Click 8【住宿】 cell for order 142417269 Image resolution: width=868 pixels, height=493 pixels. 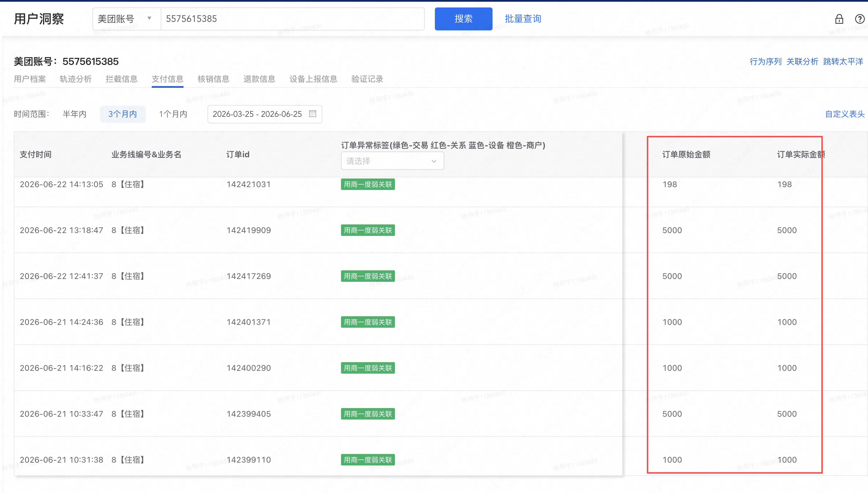point(128,276)
